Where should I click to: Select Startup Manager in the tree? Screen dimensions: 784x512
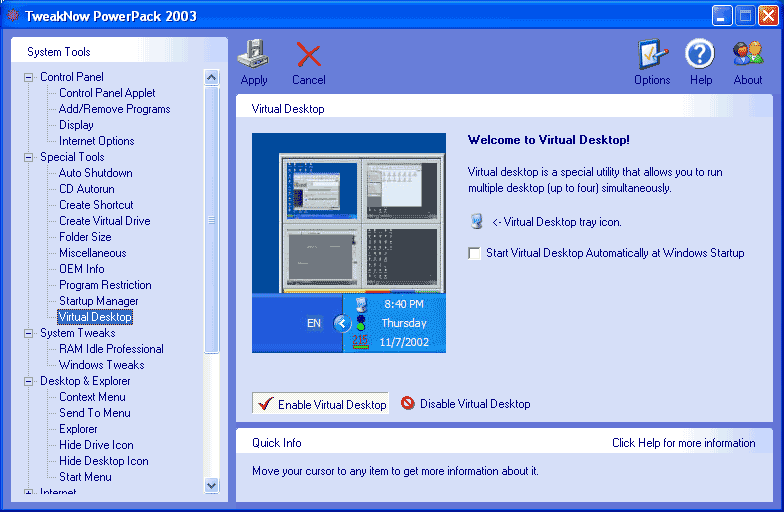point(98,301)
